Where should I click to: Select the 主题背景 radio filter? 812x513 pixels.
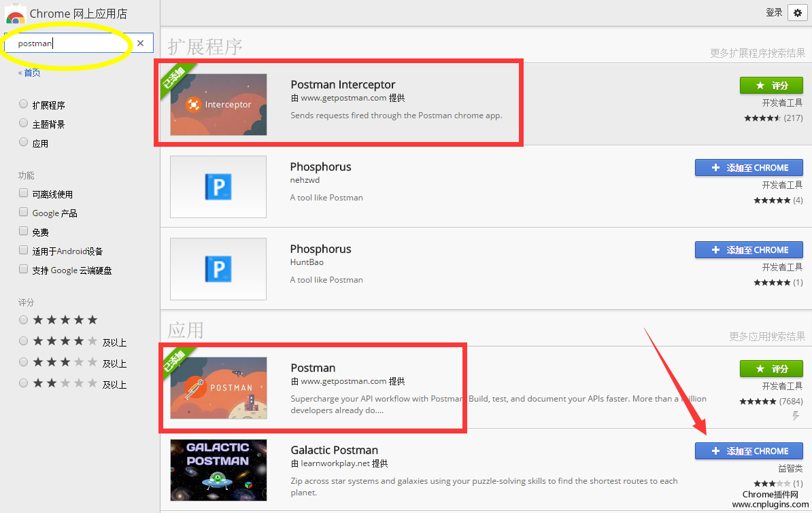coord(24,124)
